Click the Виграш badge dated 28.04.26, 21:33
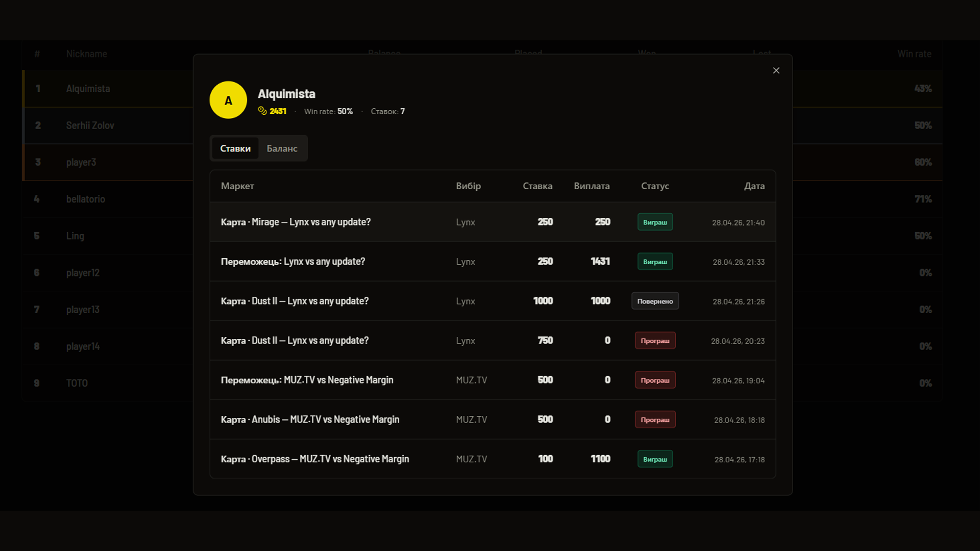This screenshot has height=551, width=980. (655, 262)
